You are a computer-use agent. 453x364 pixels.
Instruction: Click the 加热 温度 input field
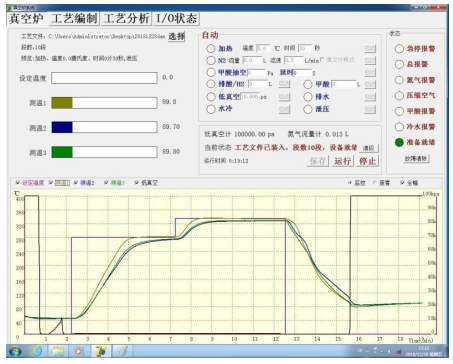pyautogui.click(x=263, y=49)
